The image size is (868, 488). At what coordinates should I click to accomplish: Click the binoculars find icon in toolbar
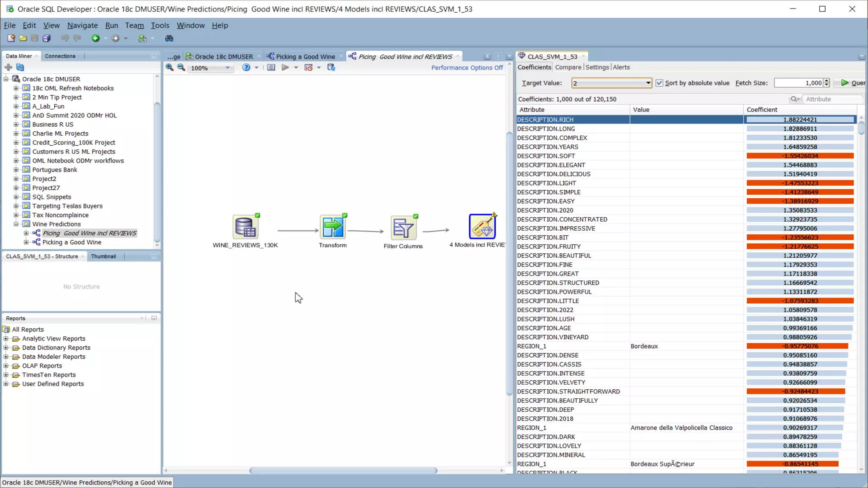pyautogui.click(x=169, y=38)
